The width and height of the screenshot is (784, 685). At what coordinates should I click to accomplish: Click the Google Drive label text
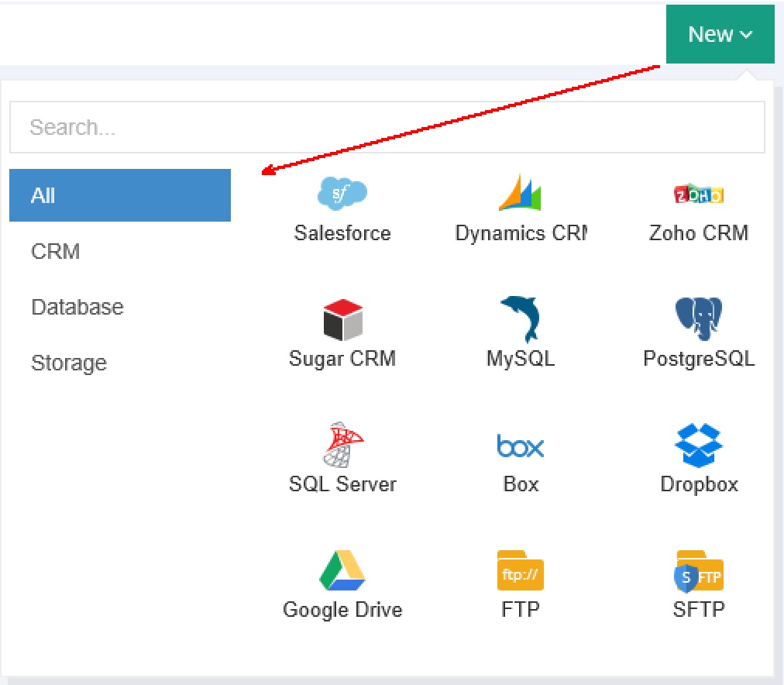(x=342, y=610)
